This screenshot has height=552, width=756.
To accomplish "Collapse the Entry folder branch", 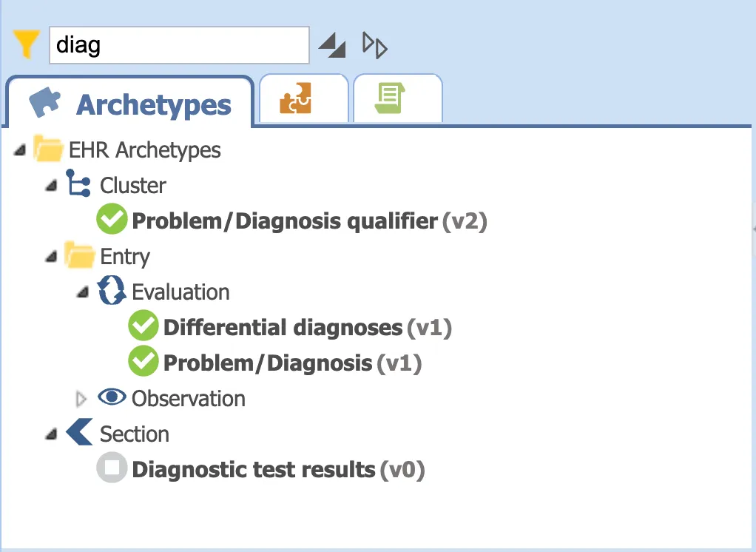I will (50, 255).
